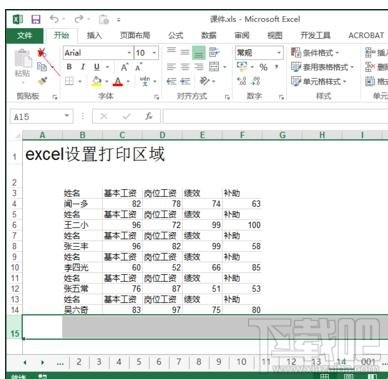Select sheet tab 10

[x=241, y=362]
